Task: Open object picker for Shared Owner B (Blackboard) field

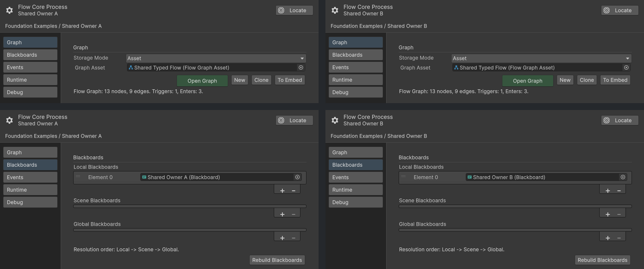Action: (623, 177)
